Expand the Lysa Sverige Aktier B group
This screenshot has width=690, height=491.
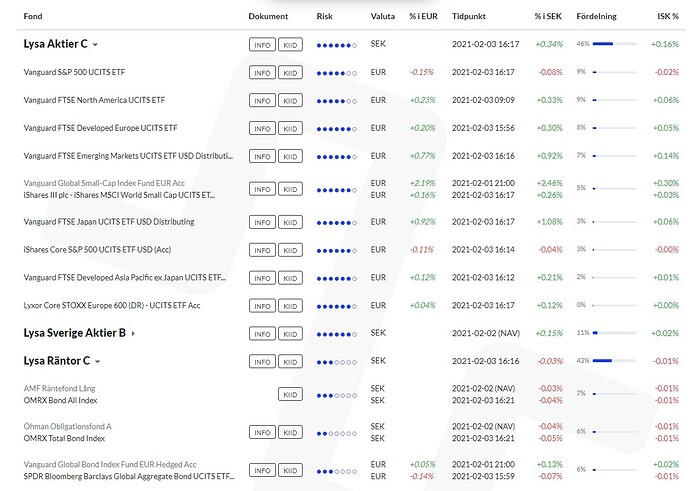[133, 333]
